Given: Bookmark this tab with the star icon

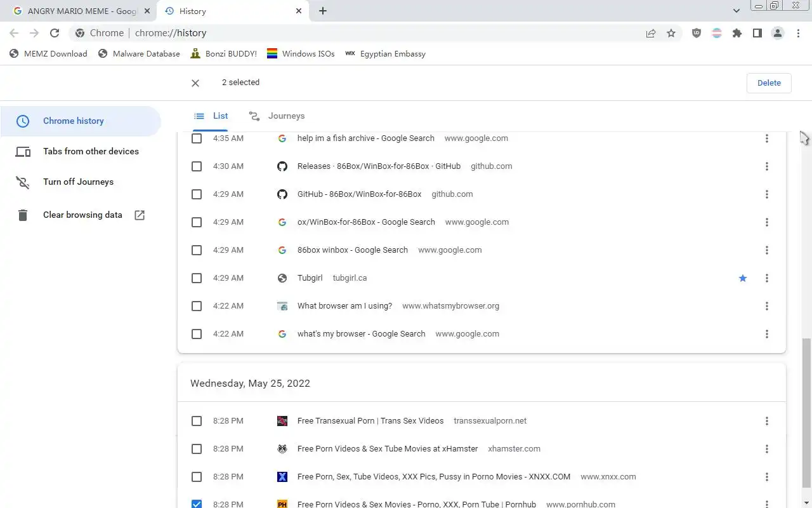Looking at the screenshot, I should coord(671,33).
